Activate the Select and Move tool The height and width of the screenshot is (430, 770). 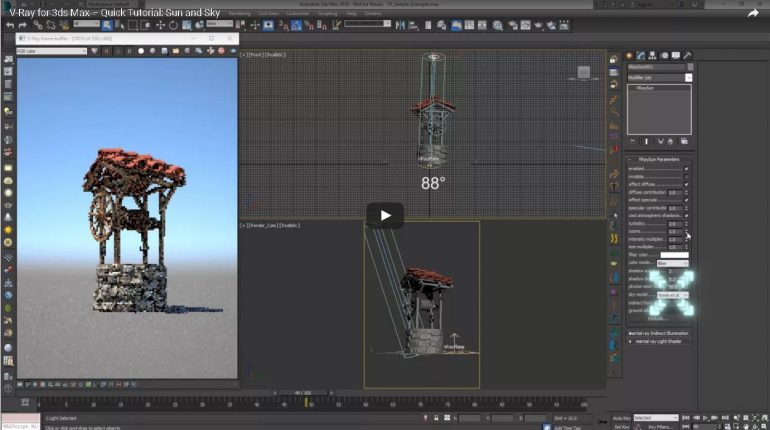pos(160,25)
